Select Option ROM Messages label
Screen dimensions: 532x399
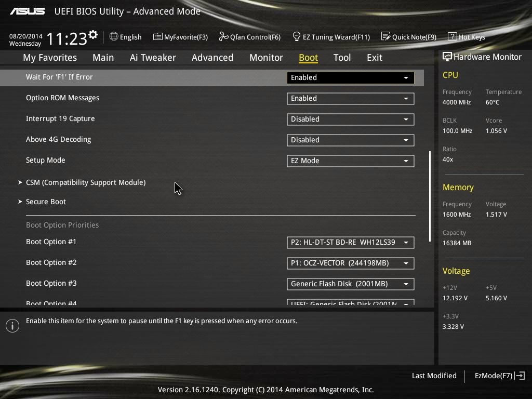[x=63, y=98]
